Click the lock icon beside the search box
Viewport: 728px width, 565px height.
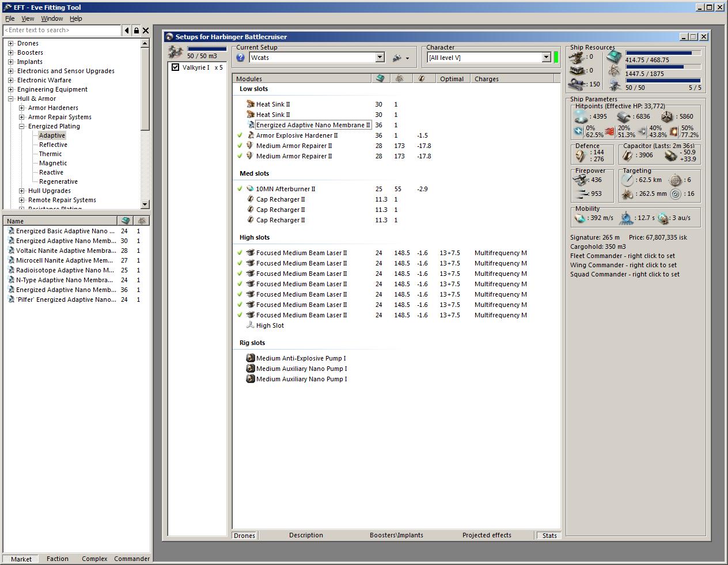[136, 31]
